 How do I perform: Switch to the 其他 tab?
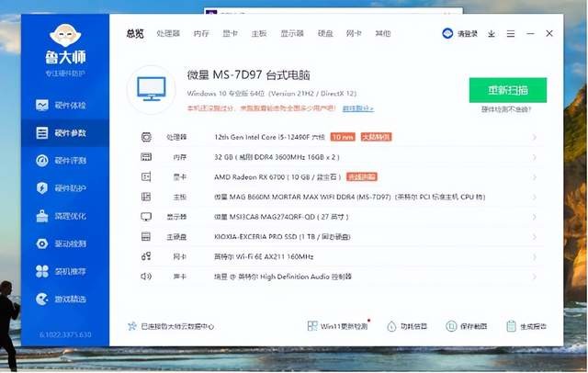[383, 34]
